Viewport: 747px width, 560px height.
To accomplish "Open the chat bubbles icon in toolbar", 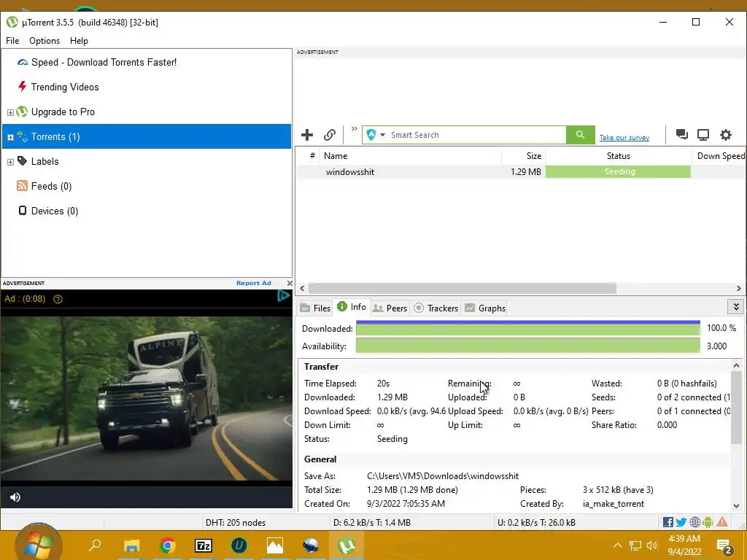I will [682, 135].
